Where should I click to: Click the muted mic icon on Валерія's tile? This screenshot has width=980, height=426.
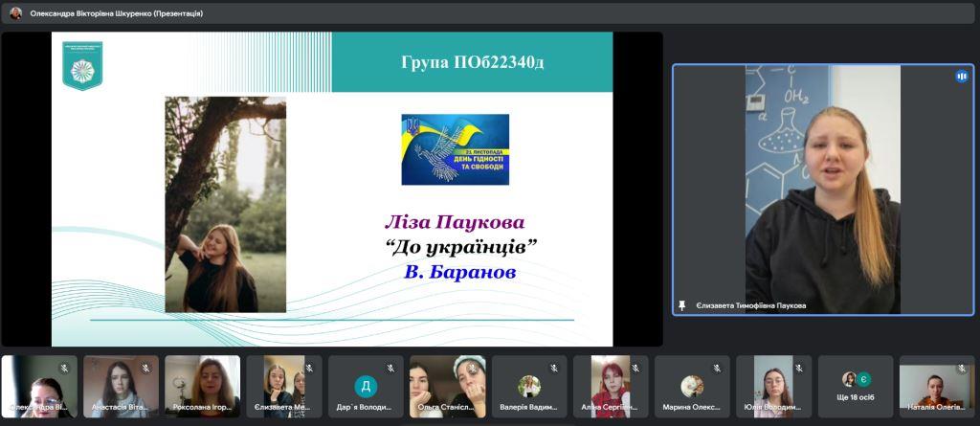(553, 368)
